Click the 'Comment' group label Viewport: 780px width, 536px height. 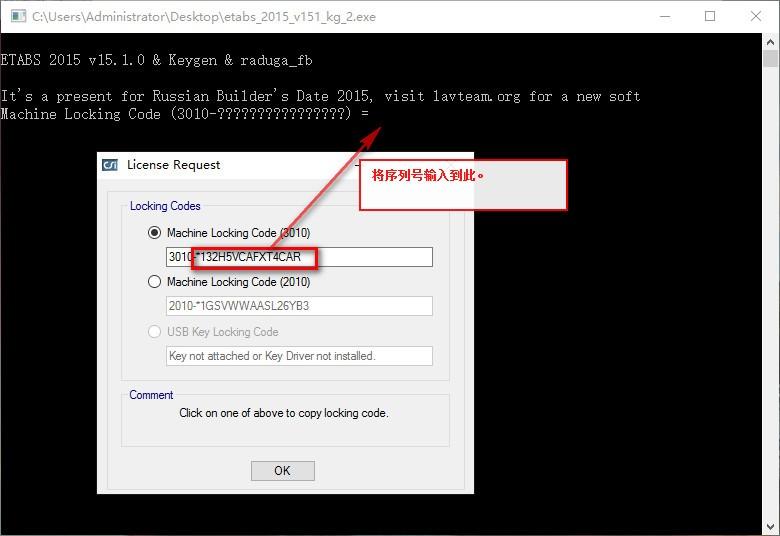click(x=151, y=395)
